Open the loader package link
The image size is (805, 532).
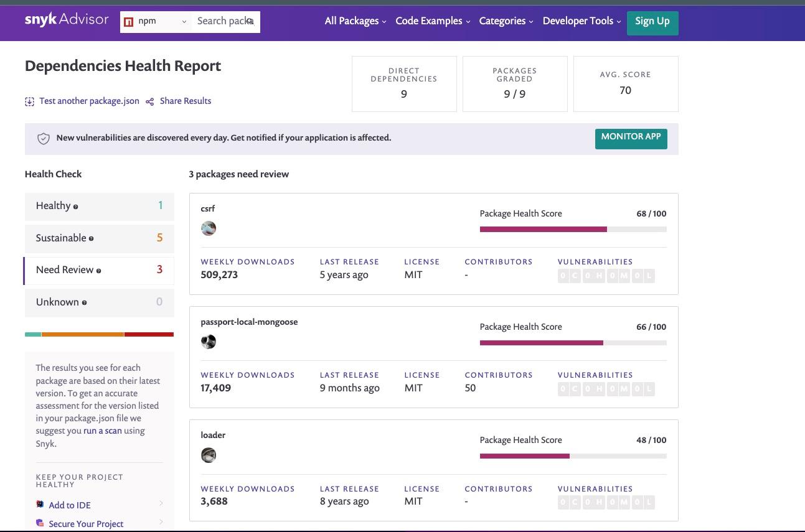point(213,435)
